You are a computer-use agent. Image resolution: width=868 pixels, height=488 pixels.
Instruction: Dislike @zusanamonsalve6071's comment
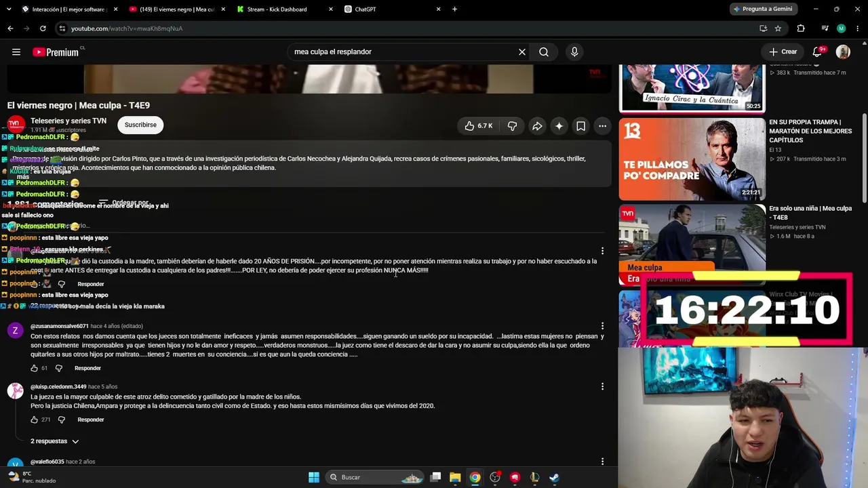59,368
